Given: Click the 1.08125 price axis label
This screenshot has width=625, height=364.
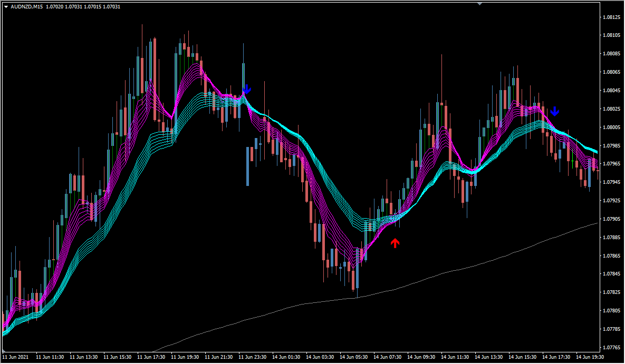Looking at the screenshot, I should coord(611,17).
